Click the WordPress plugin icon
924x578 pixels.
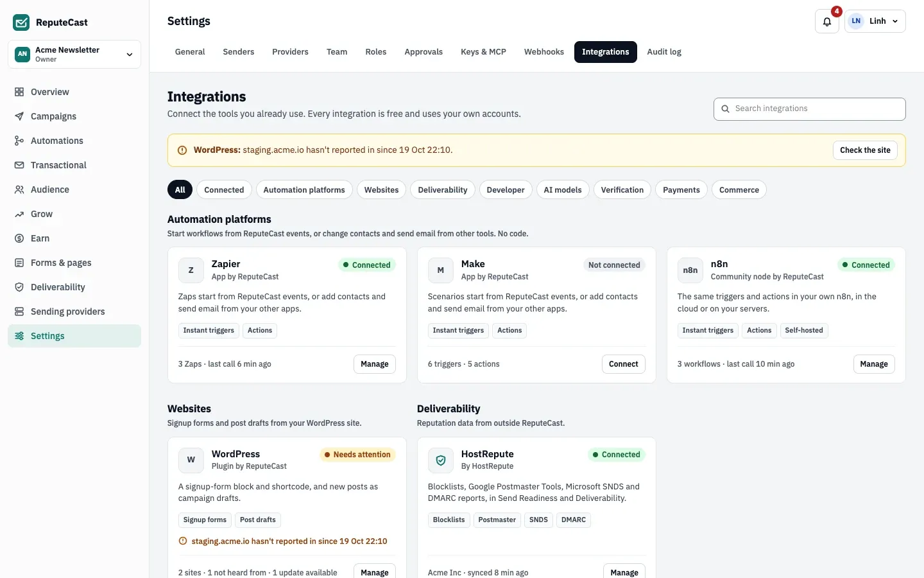[191, 460]
